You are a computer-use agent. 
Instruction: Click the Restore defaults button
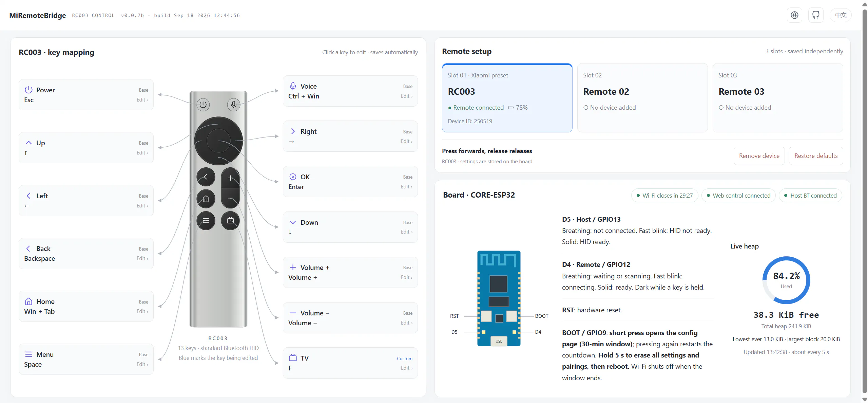[815, 156]
